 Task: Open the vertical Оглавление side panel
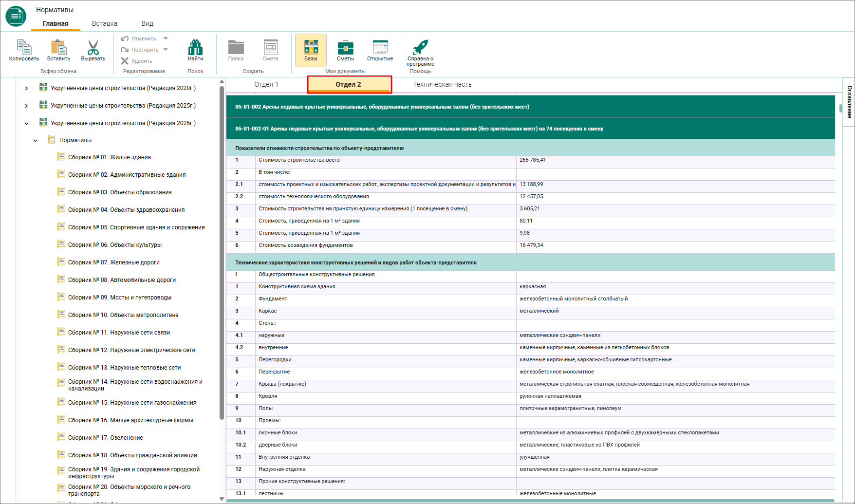pyautogui.click(x=849, y=102)
